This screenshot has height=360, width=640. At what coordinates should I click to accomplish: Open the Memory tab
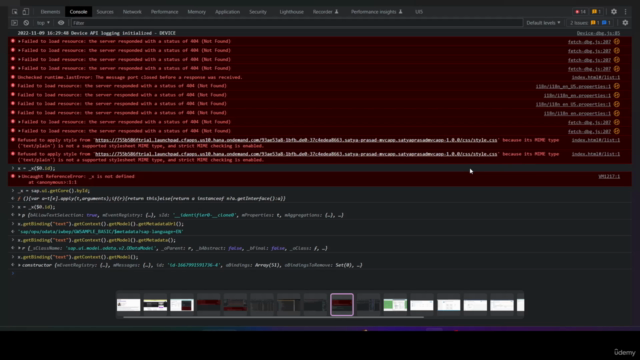[x=196, y=12]
